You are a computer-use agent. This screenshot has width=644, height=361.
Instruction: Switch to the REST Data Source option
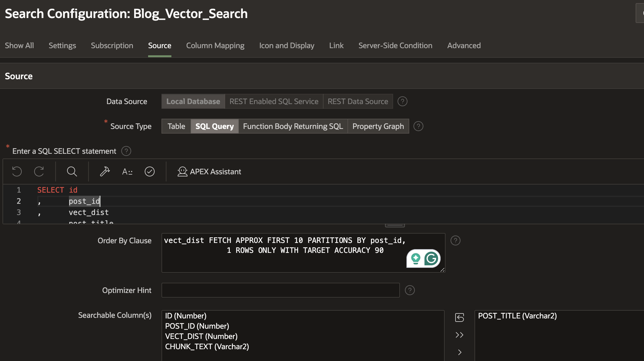358,101
